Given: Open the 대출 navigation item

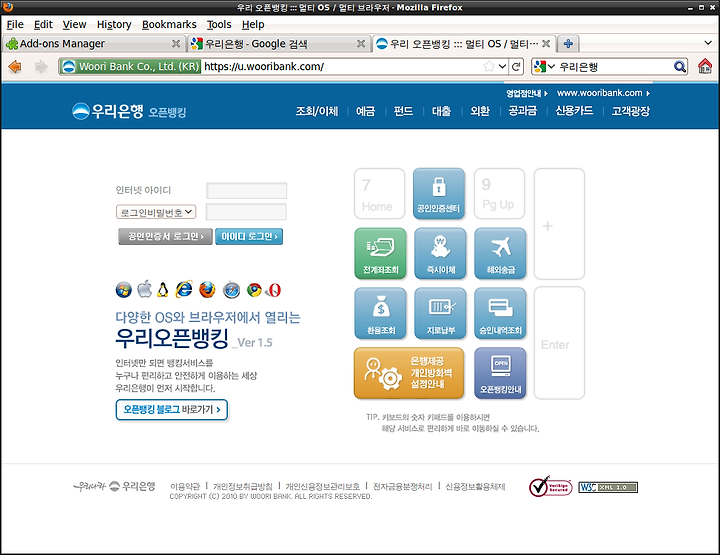Looking at the screenshot, I should (441, 111).
